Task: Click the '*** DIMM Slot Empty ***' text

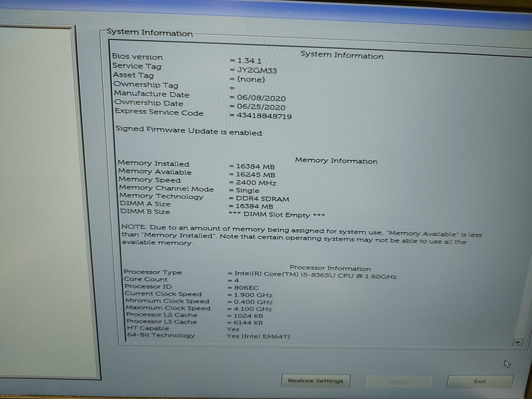Action: (277, 215)
